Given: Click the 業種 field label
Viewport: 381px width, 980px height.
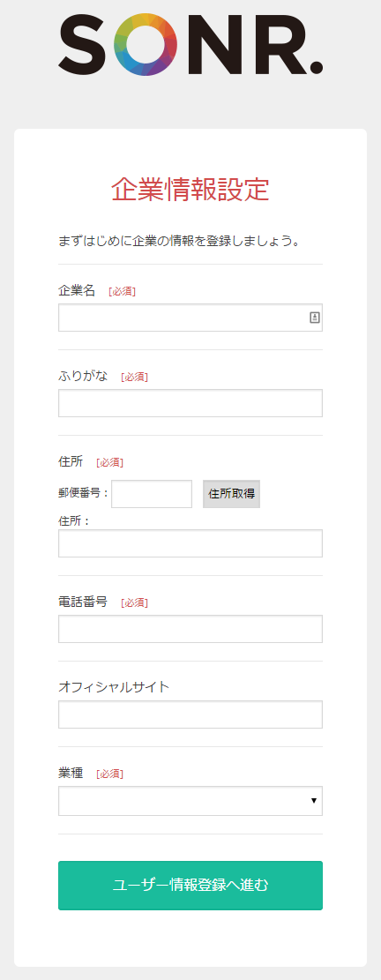Looking at the screenshot, I should click(x=70, y=773).
